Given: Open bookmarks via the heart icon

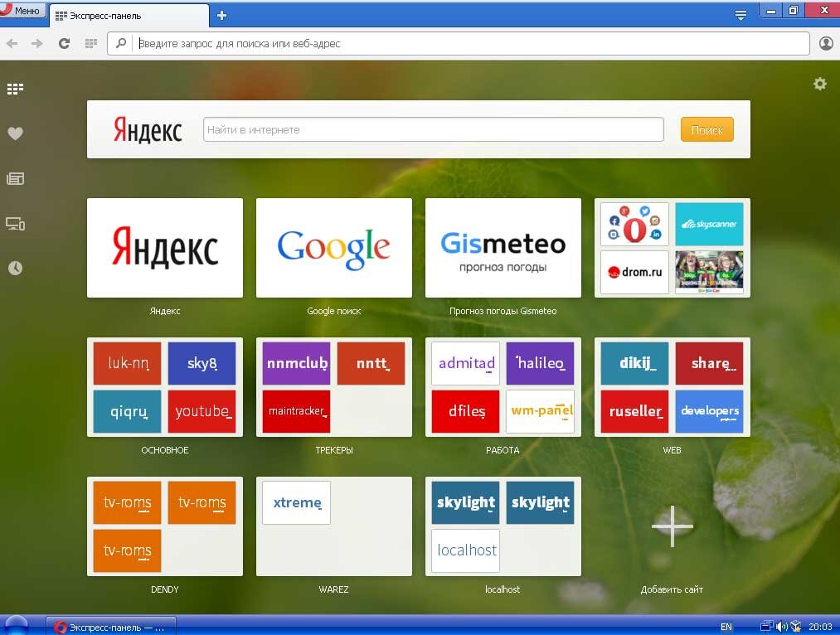Looking at the screenshot, I should (15, 133).
